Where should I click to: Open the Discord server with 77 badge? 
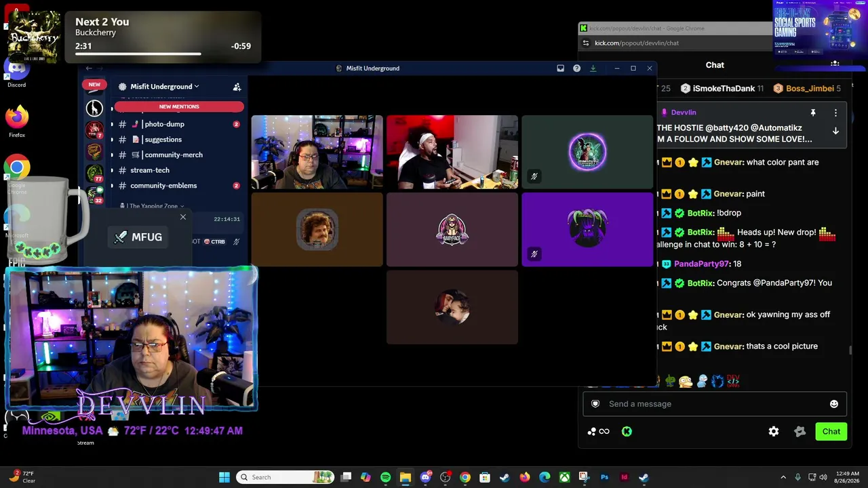pos(94,173)
